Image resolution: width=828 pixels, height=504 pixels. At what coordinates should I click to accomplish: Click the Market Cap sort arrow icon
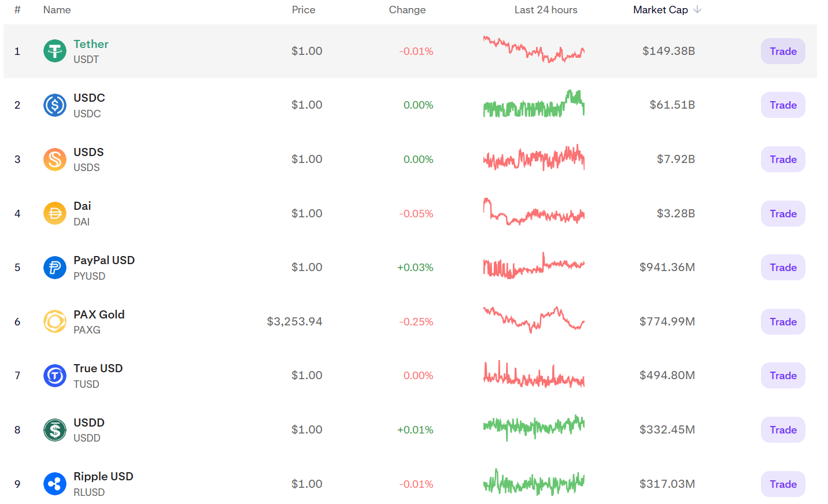(697, 9)
